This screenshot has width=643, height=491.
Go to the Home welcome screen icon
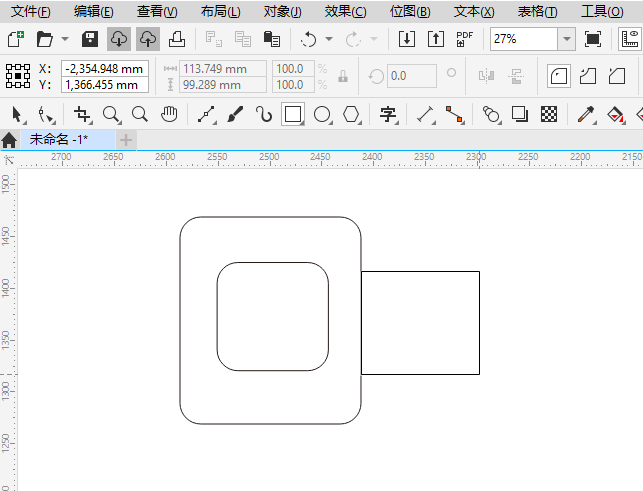(9, 140)
